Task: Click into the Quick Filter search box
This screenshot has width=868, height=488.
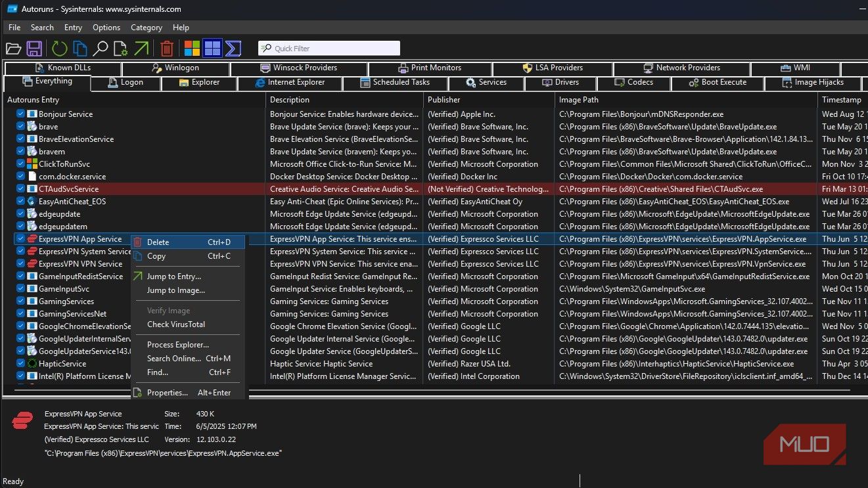Action: [x=335, y=49]
